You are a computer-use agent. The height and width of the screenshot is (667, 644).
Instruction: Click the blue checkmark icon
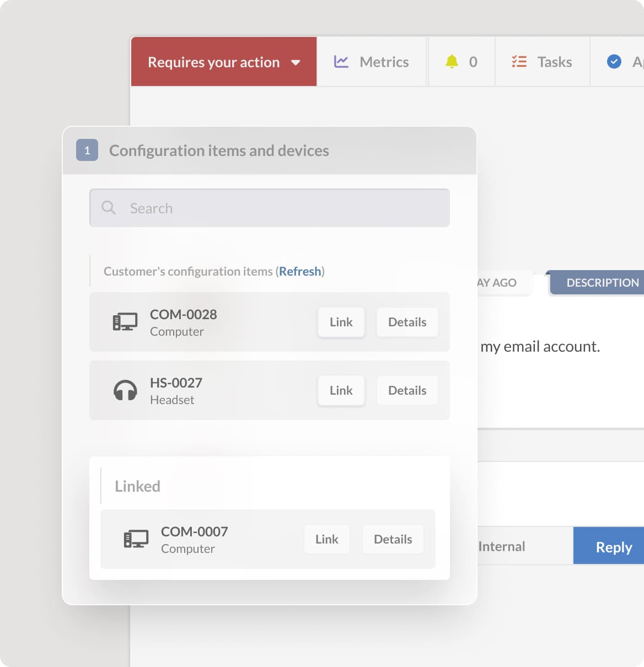pos(614,62)
